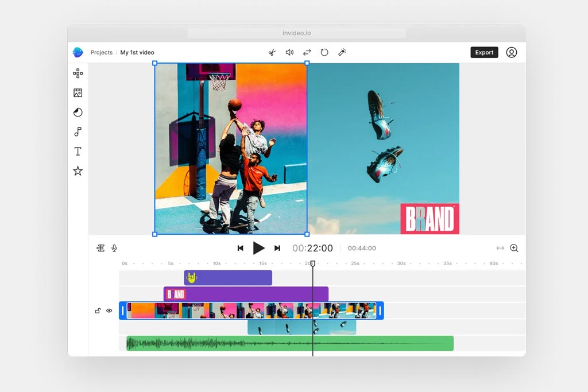Image resolution: width=588 pixels, height=392 pixels.
Task: Toggle the eye visibility of video track
Action: tap(109, 311)
